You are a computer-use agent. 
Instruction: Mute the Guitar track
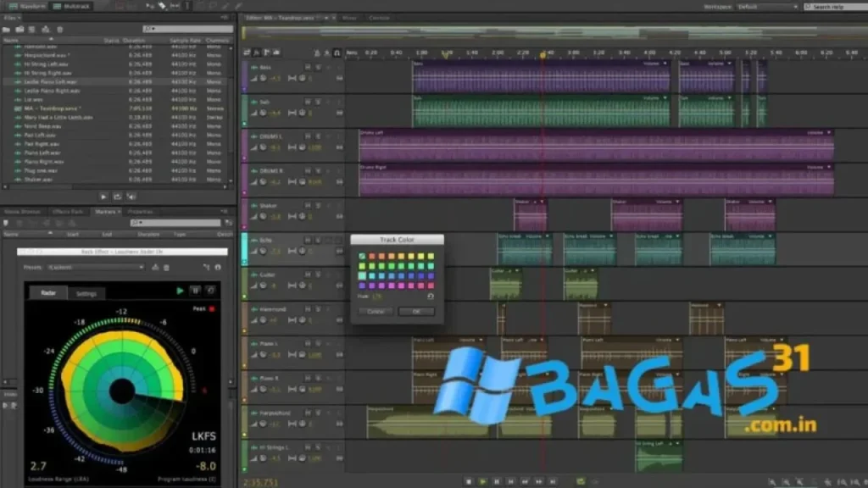[308, 274]
